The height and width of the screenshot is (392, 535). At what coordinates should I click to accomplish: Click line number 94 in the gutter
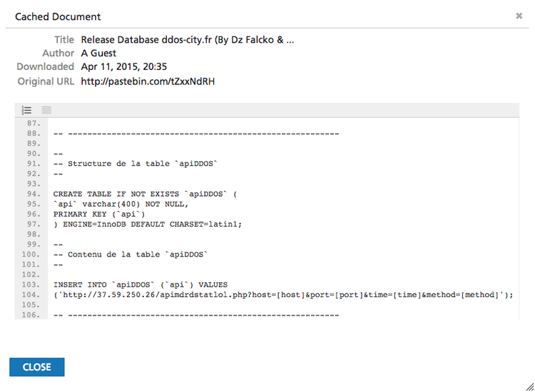(x=31, y=194)
